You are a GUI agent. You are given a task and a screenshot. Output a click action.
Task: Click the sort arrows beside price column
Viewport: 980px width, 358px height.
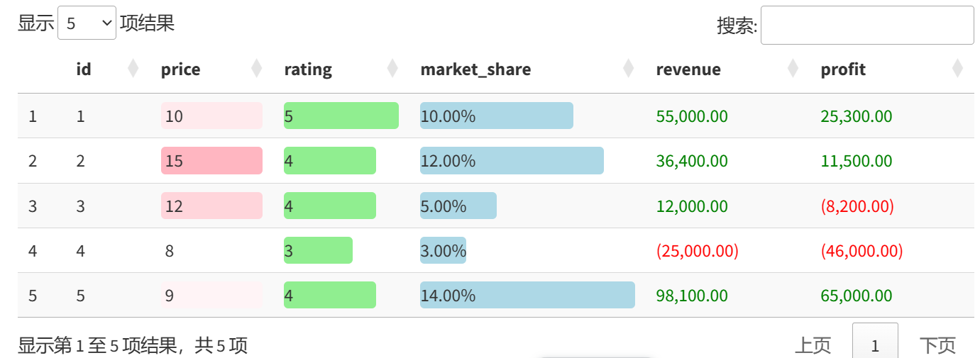[257, 69]
